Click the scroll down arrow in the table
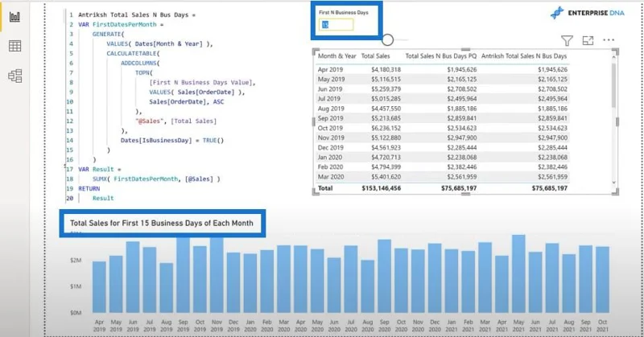This screenshot has width=644, height=337. 613,183
